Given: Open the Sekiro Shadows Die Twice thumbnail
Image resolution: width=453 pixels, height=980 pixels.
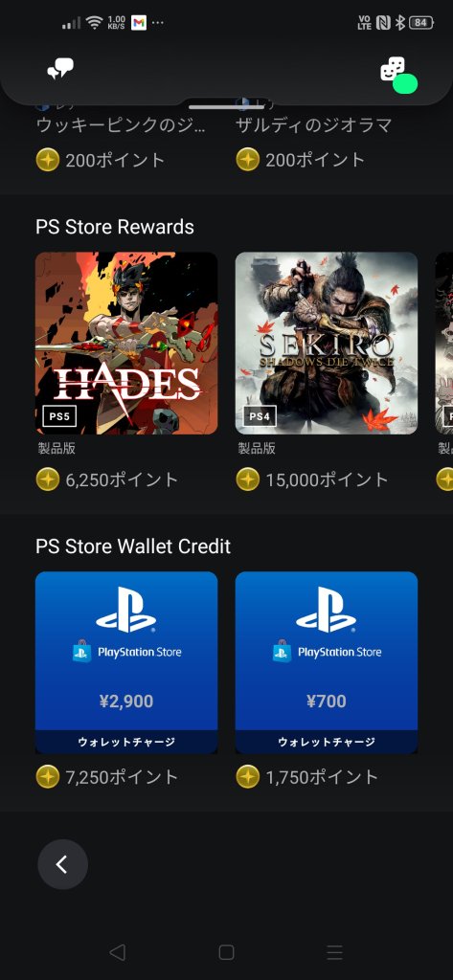Looking at the screenshot, I should (327, 344).
